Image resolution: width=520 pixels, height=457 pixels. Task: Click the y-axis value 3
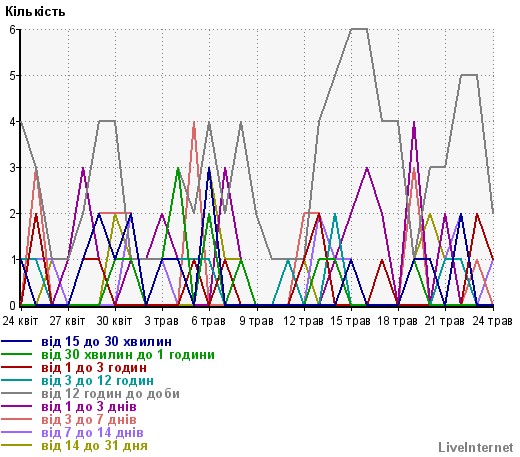13,168
